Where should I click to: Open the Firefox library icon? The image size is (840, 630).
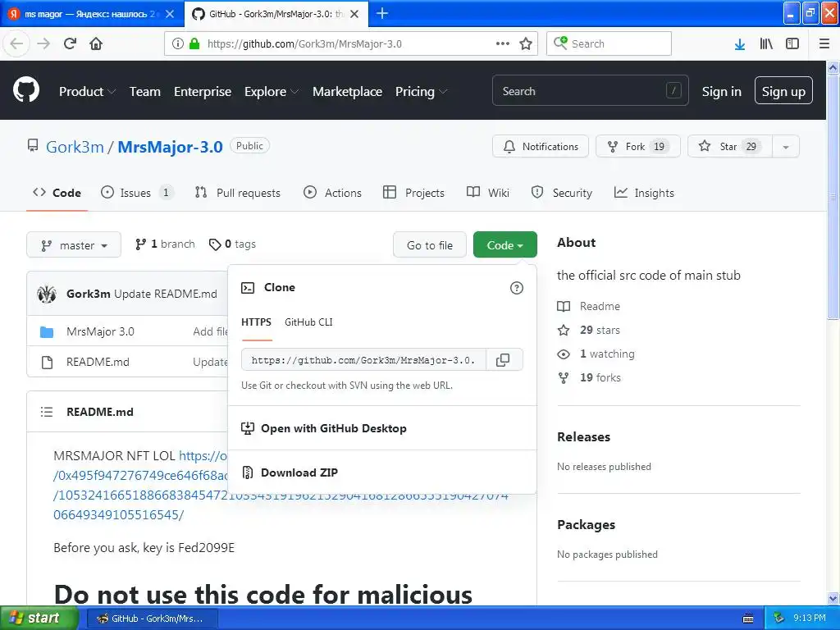(766, 43)
